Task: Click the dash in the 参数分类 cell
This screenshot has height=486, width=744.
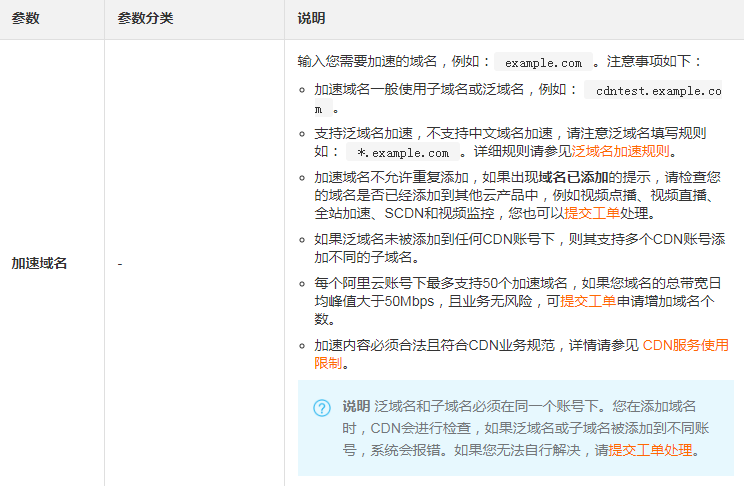Action: (120, 263)
